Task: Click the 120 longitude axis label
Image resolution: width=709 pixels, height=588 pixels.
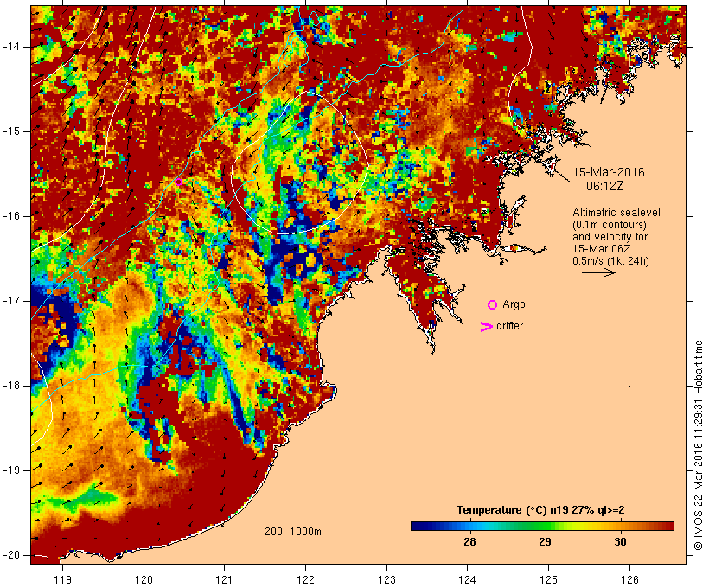Action: click(144, 580)
